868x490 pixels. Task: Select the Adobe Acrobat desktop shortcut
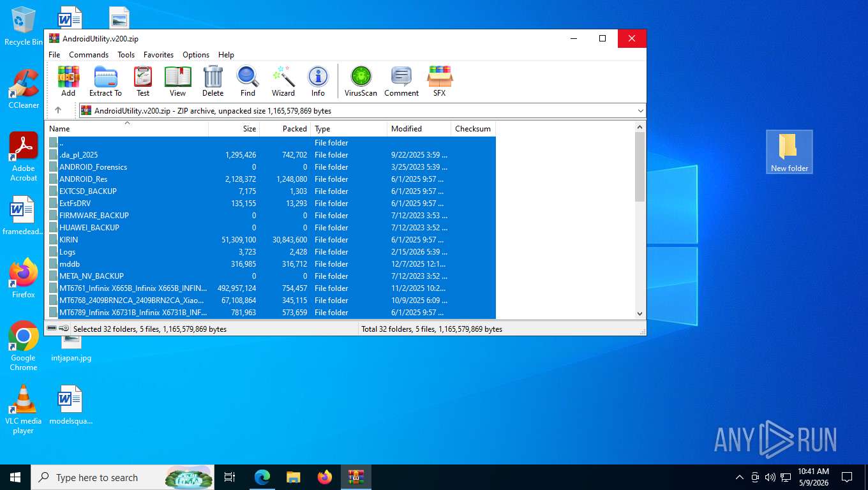coord(24,157)
